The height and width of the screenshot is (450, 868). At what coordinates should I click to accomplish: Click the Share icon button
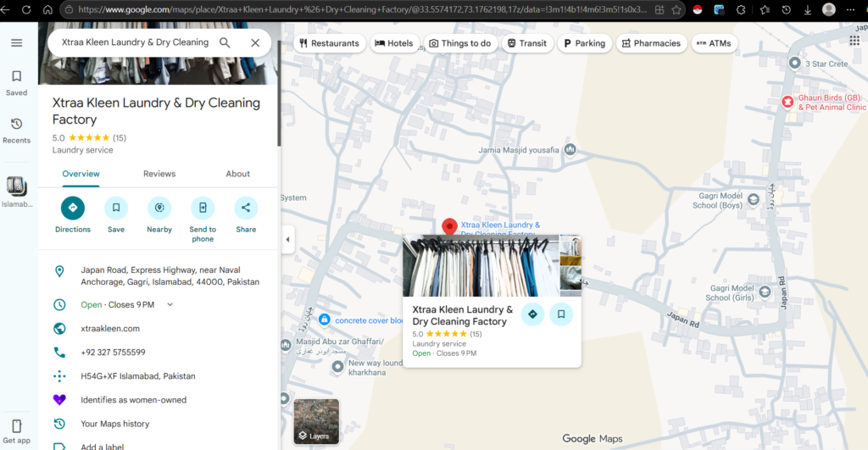pos(246,208)
